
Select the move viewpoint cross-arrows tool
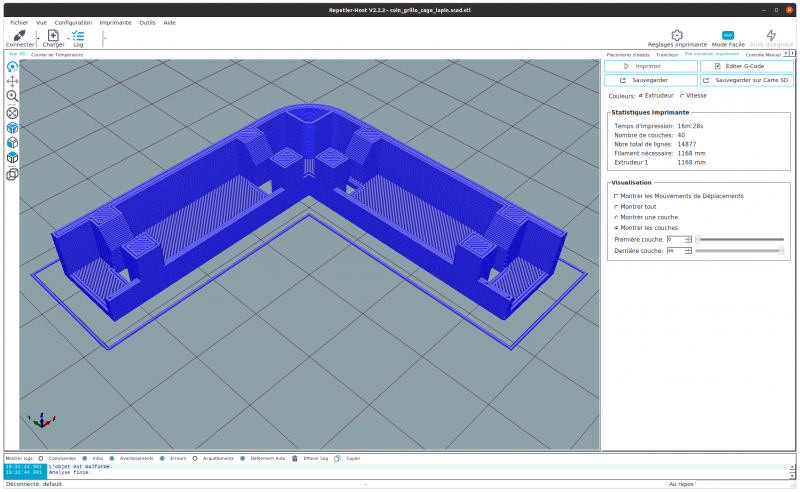tap(12, 81)
